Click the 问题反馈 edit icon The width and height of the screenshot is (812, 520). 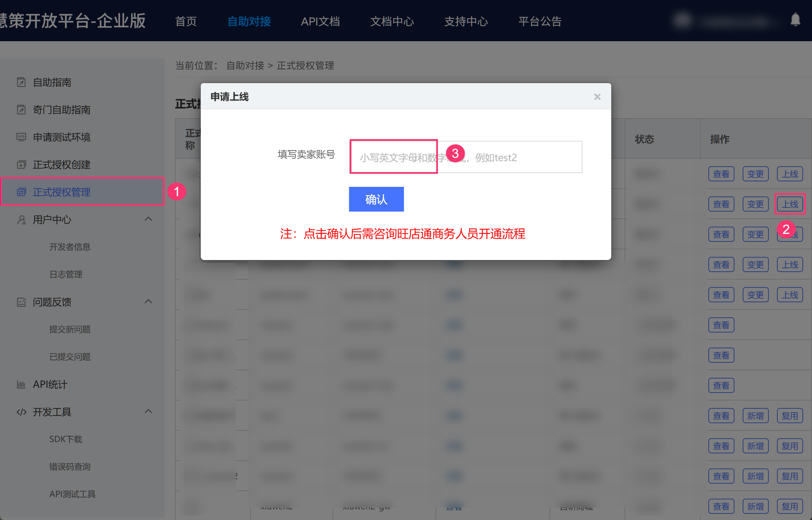coord(21,302)
